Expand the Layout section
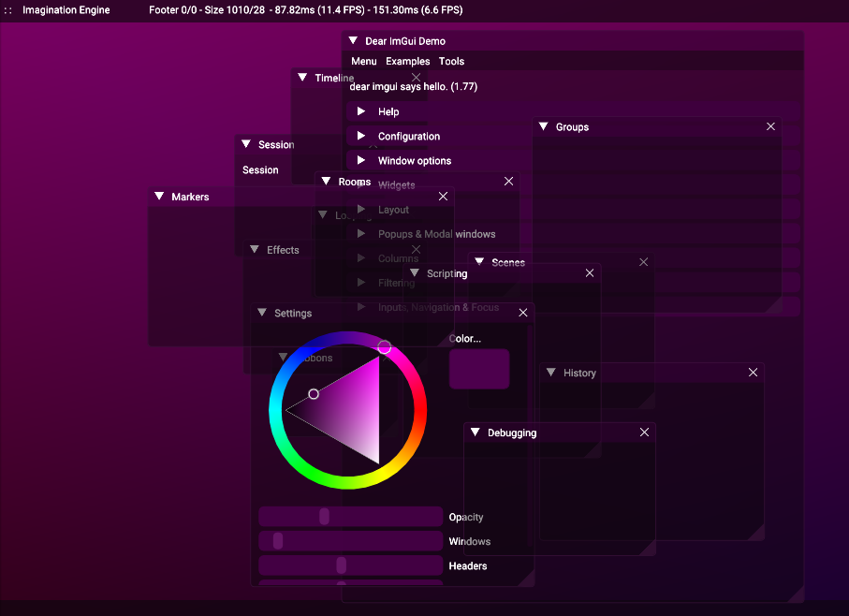Screen dimensions: 849x616 pos(573,210)
